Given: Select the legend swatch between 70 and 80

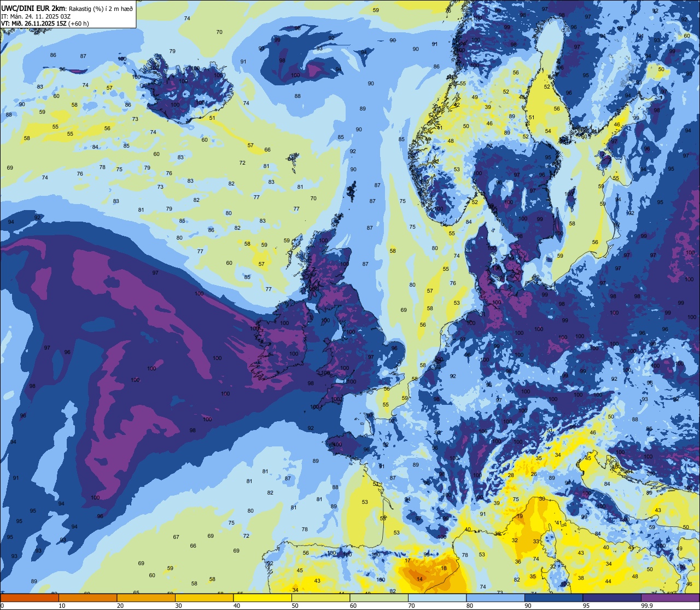Looking at the screenshot, I should (437, 597).
